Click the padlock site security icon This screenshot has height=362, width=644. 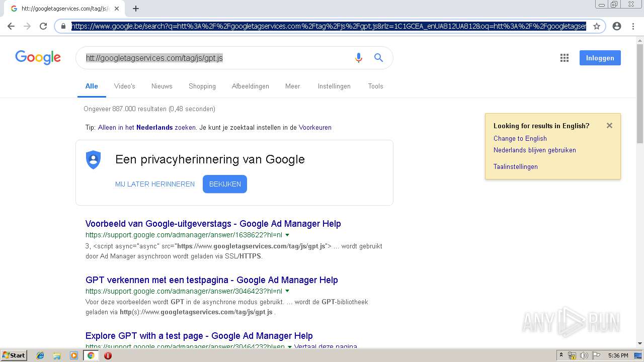[x=63, y=26]
